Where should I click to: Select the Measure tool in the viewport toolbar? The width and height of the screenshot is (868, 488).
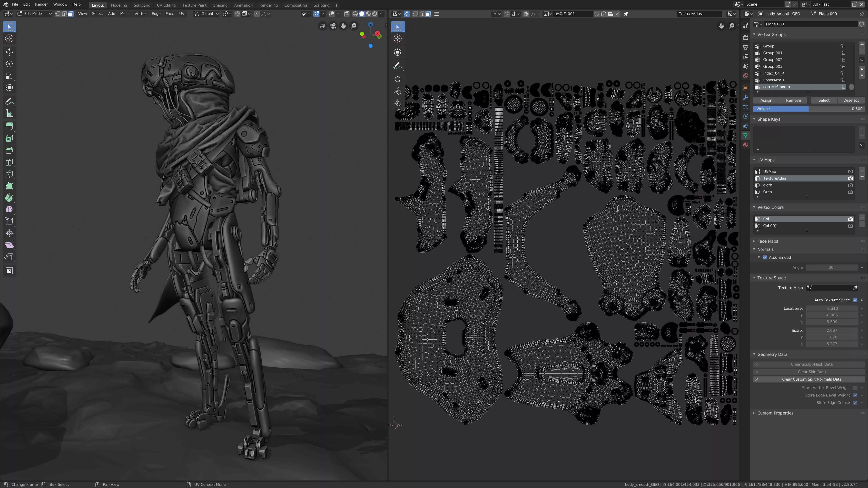tap(9, 114)
